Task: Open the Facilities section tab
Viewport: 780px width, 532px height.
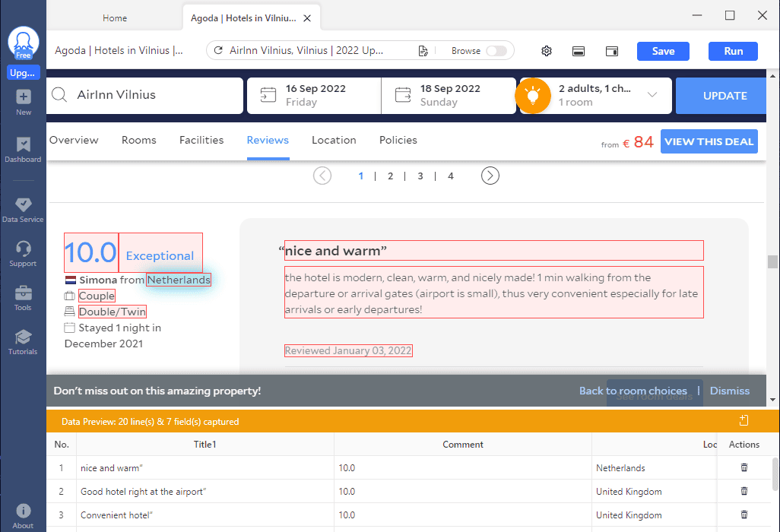Action: click(201, 140)
